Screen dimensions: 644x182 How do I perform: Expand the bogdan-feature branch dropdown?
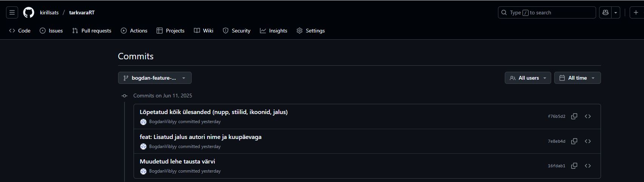155,78
